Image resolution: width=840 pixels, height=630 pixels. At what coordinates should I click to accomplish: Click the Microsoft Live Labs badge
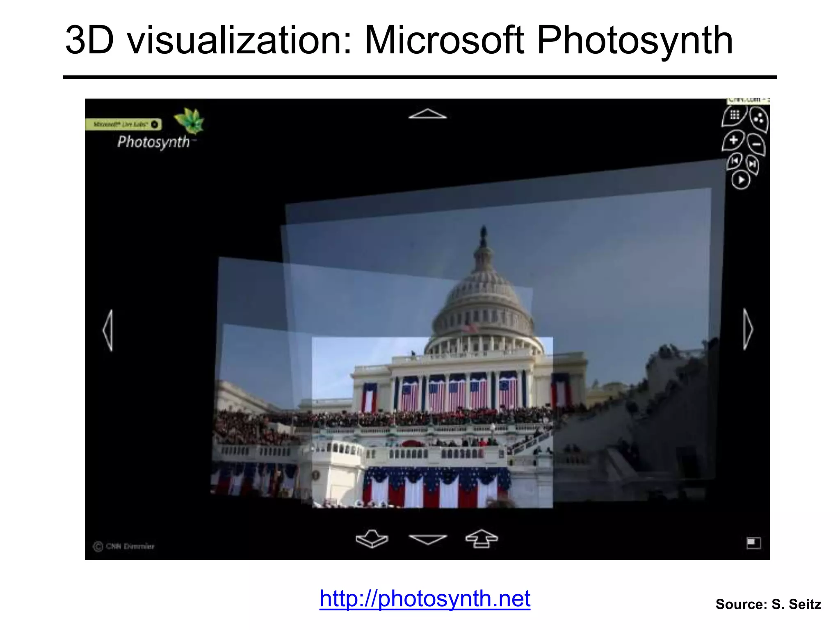pyautogui.click(x=123, y=124)
